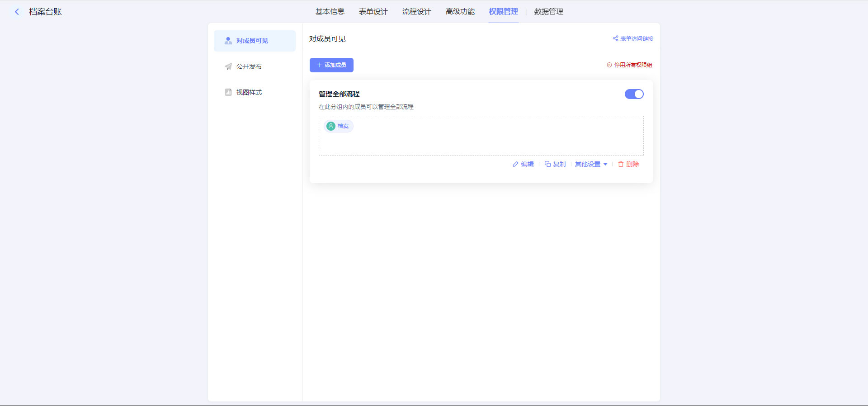Click the 停用所有权限组 stop icon
868x406 pixels.
[609, 65]
